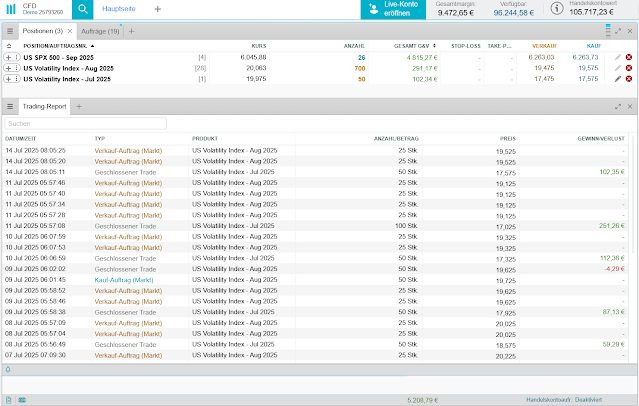Expand the US Volatility Index - Aug 2025 position

8,68
